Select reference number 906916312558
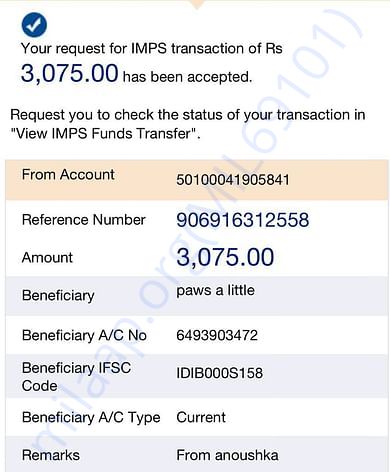 243,220
